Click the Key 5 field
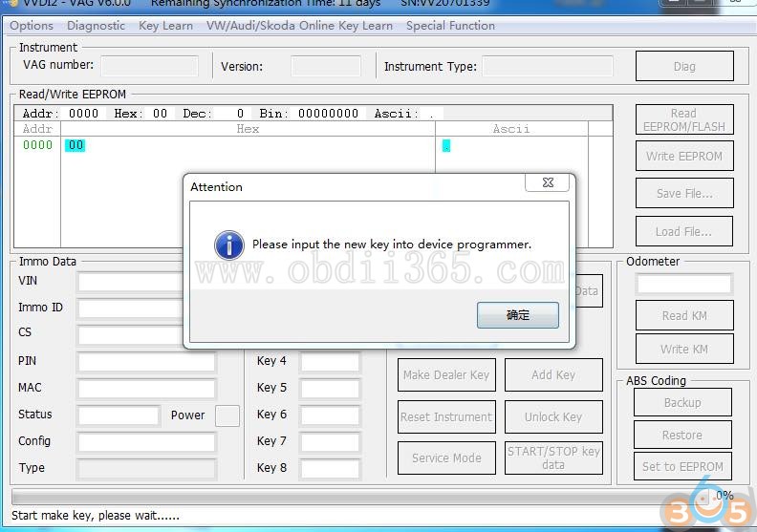Screen dimensions: 757x532 pos(330,389)
